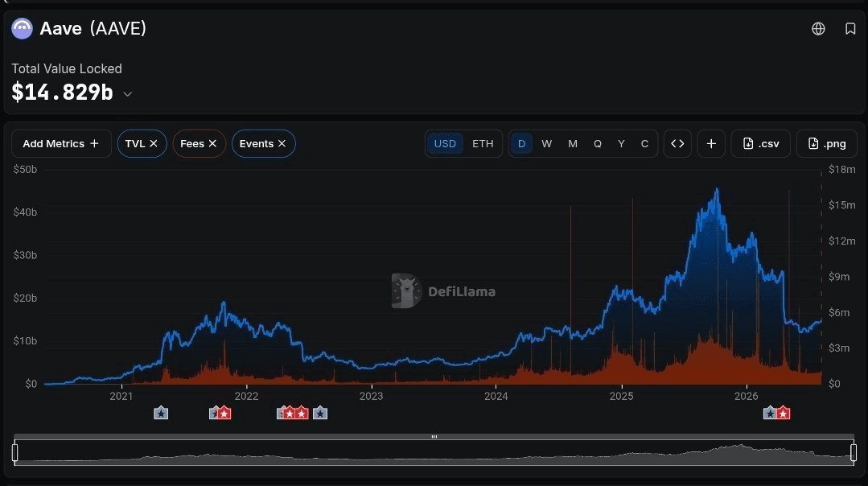Viewport: 868px width, 486px height.
Task: Click the $20b left axis label
Action: (25, 299)
